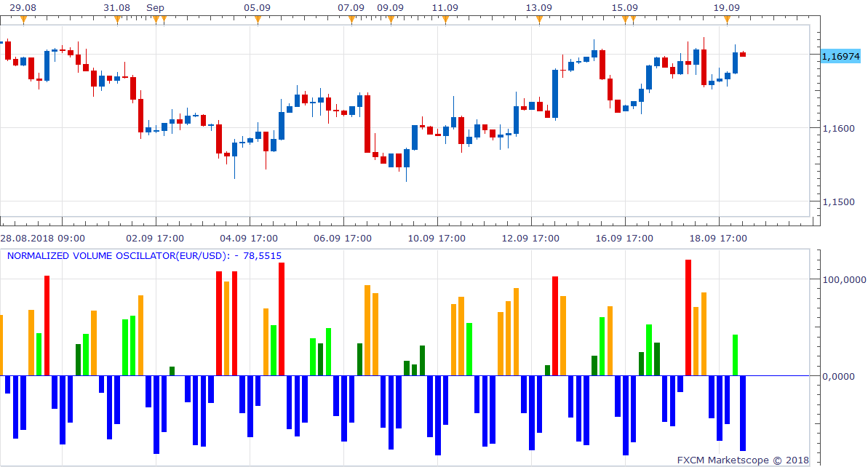Select the orange marker under 07.09
The height and width of the screenshot is (467, 868).
pos(352,20)
